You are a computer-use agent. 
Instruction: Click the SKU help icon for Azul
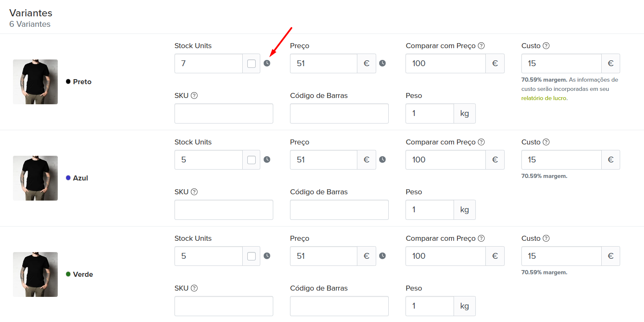coord(194,192)
